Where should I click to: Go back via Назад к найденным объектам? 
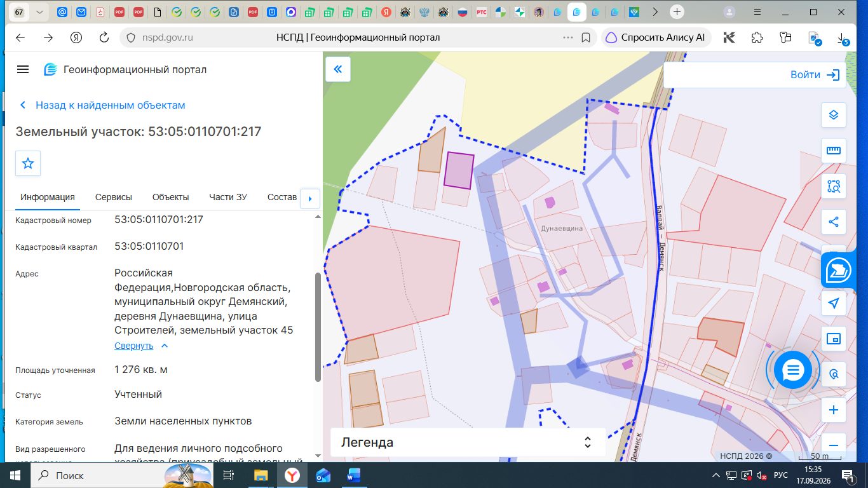click(x=103, y=105)
